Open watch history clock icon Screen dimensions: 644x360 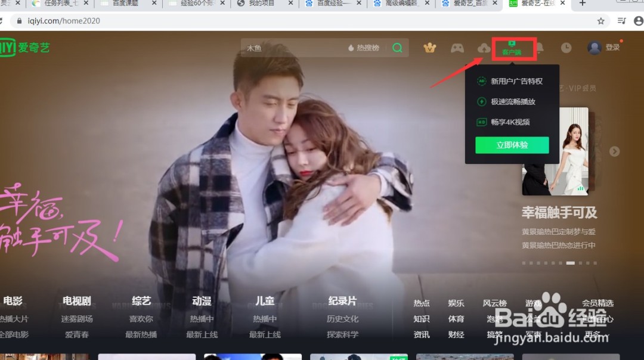tap(566, 48)
